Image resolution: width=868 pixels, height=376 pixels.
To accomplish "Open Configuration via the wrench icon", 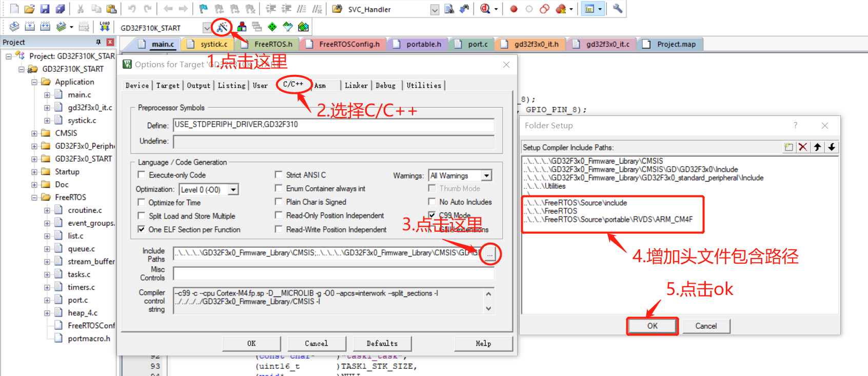I will (618, 9).
